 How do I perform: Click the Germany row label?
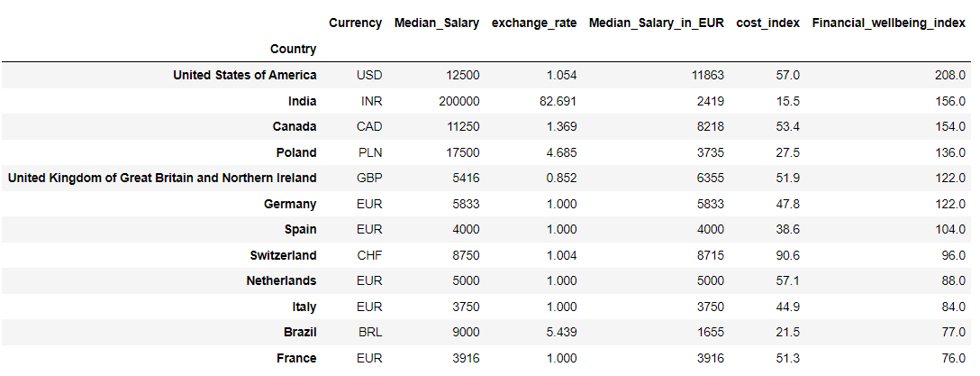pos(290,204)
